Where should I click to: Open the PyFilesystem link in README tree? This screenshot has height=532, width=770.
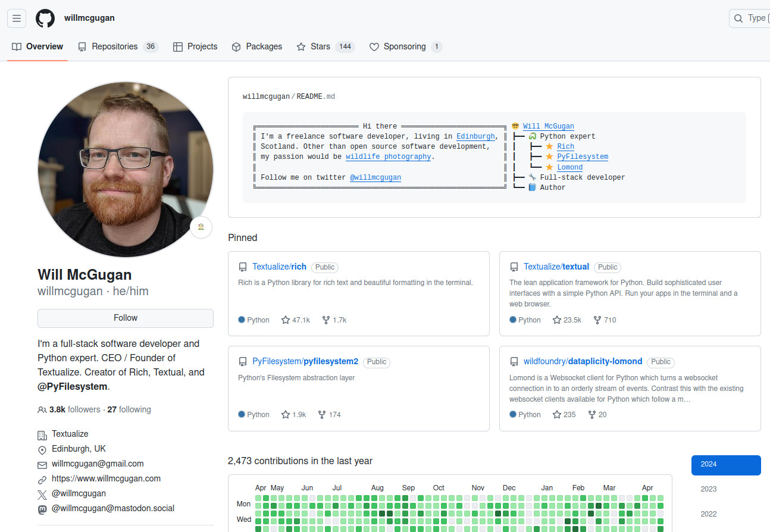coord(583,157)
